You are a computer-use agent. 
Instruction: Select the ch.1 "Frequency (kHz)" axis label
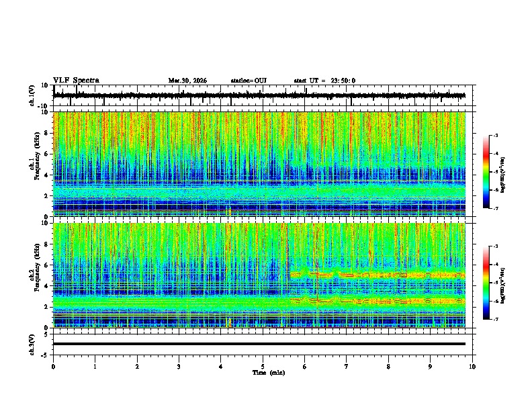[37, 156]
